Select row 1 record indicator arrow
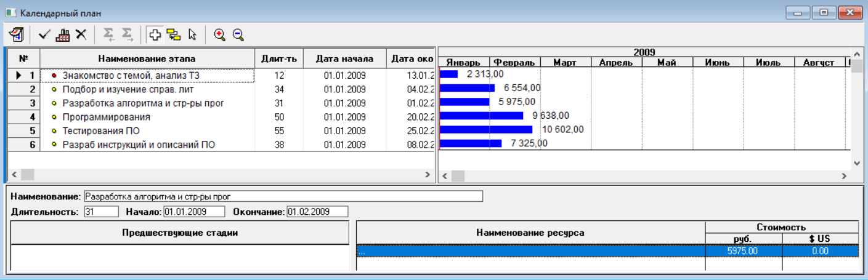 19,76
